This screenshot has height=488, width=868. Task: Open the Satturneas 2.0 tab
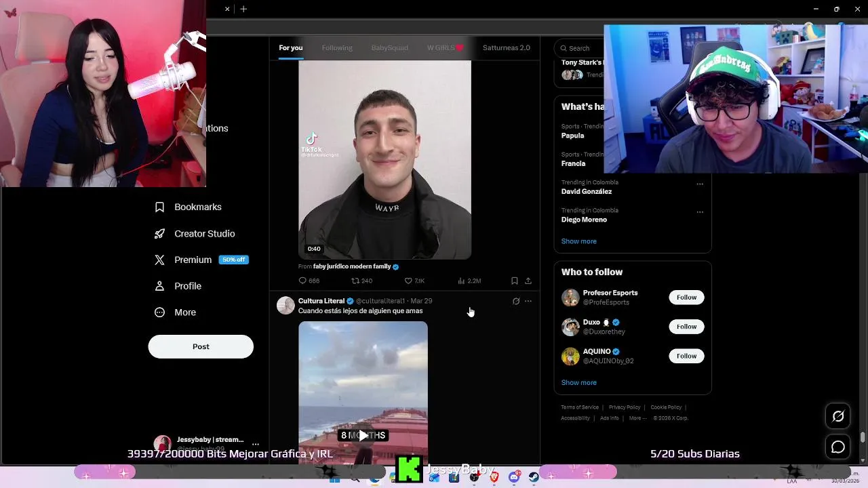(x=507, y=48)
